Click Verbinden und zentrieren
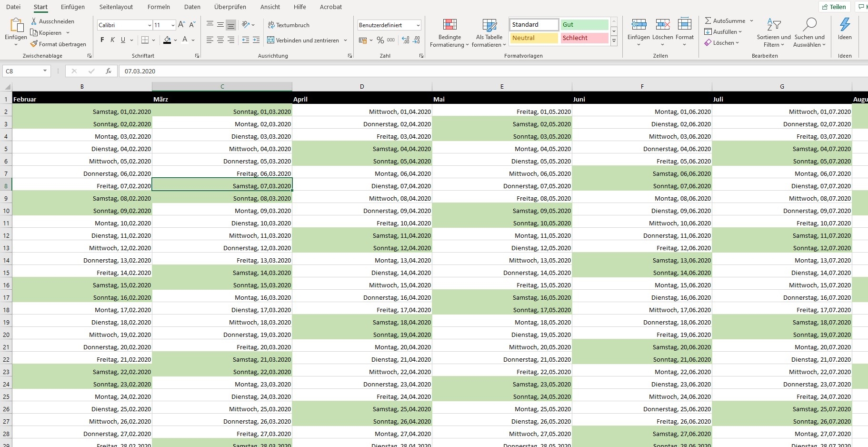This screenshot has width=868, height=447. 303,41
